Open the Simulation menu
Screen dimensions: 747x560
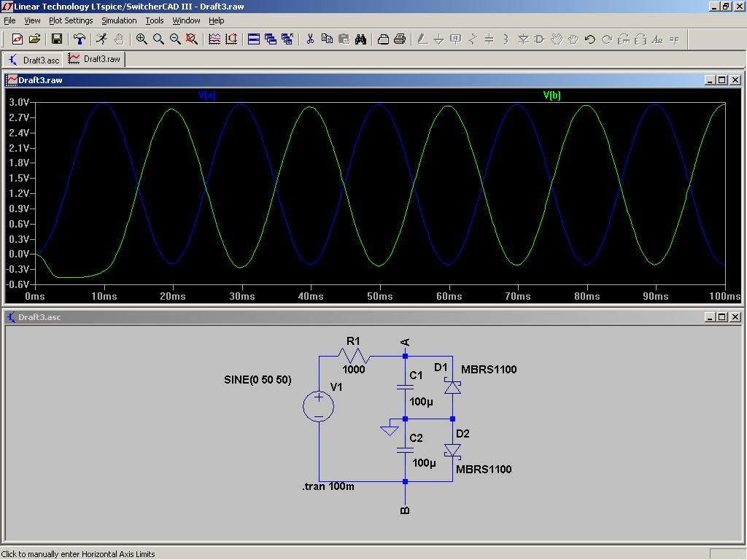tap(119, 20)
